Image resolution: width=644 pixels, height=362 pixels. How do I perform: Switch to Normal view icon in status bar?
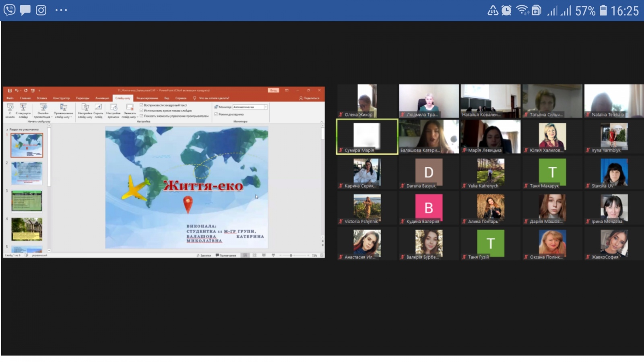[x=245, y=255]
